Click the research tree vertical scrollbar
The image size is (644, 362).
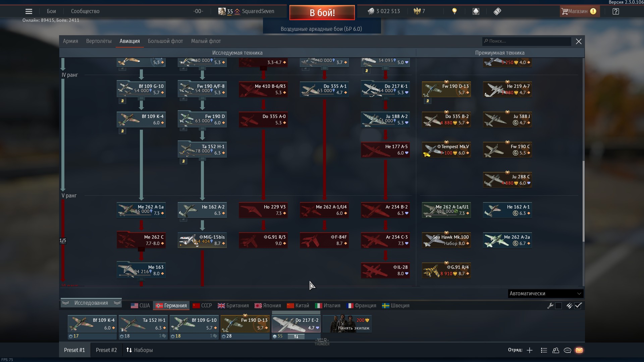pos(583,201)
